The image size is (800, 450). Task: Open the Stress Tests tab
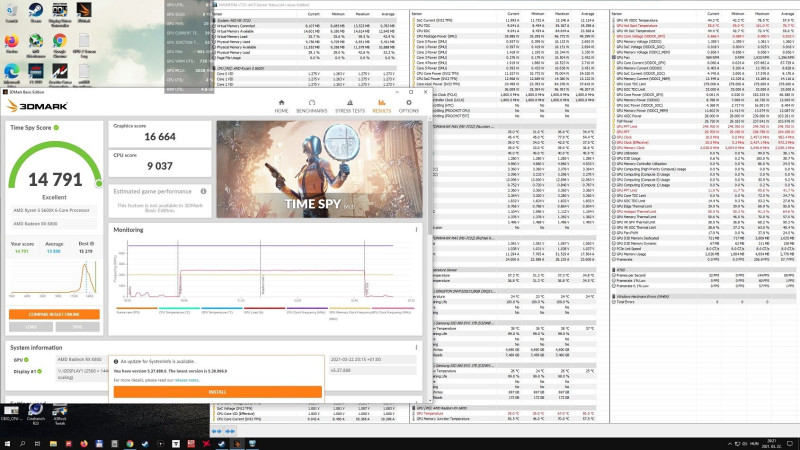[350, 106]
